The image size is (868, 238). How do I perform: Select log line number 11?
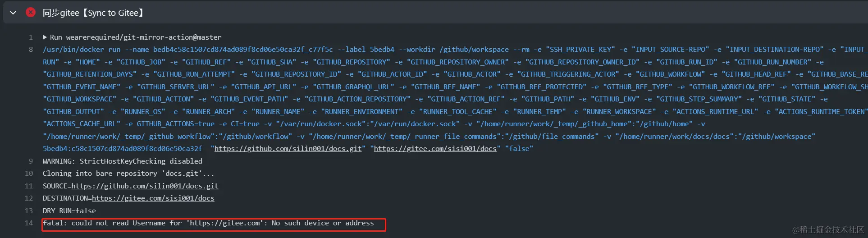click(x=29, y=186)
